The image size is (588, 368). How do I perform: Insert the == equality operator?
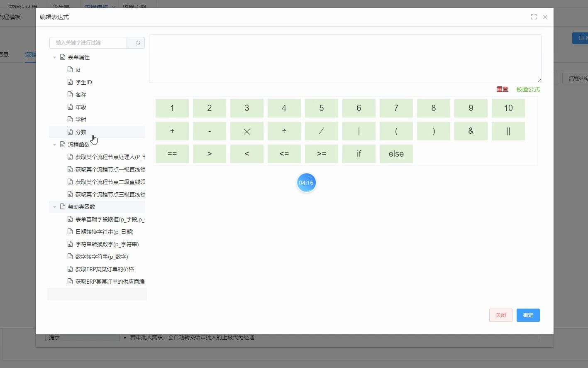click(x=172, y=154)
